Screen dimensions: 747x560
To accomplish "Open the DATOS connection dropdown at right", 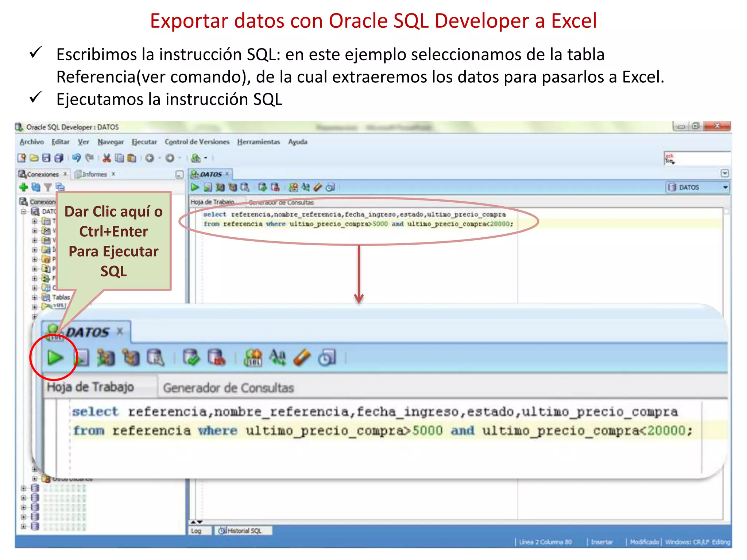I will [x=725, y=187].
